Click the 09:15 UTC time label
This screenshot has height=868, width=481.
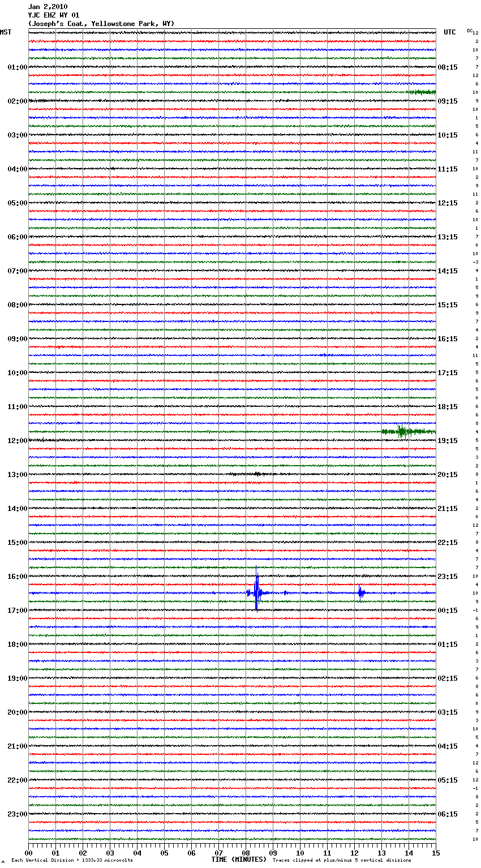coord(448,101)
